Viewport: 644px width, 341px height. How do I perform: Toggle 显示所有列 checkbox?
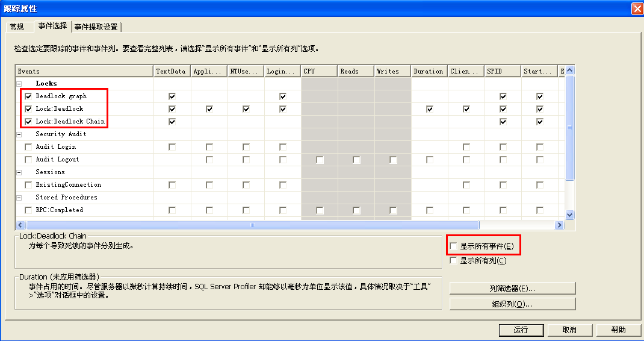(x=453, y=260)
